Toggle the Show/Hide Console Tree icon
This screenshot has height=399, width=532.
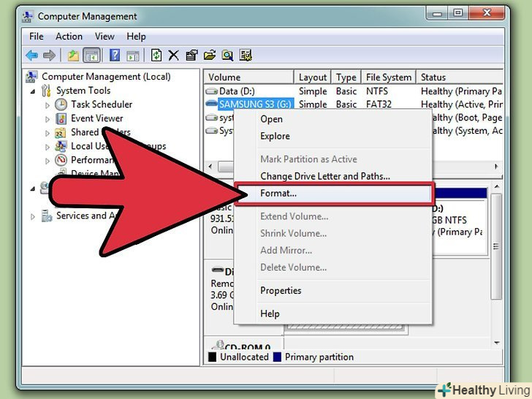[x=91, y=55]
